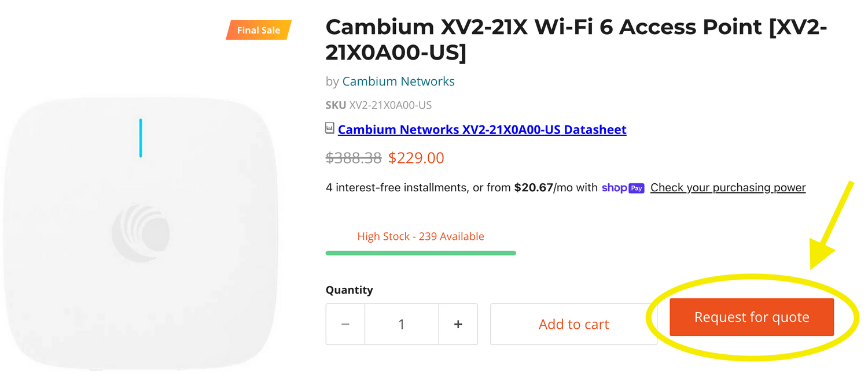This screenshot has height=382, width=868.
Task: Click the access point product image
Action: click(141, 231)
